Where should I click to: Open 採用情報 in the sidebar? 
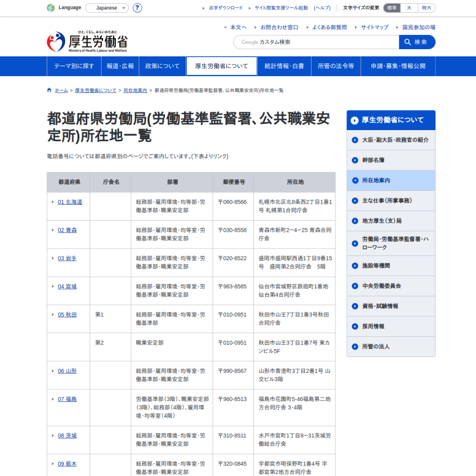[391, 327]
